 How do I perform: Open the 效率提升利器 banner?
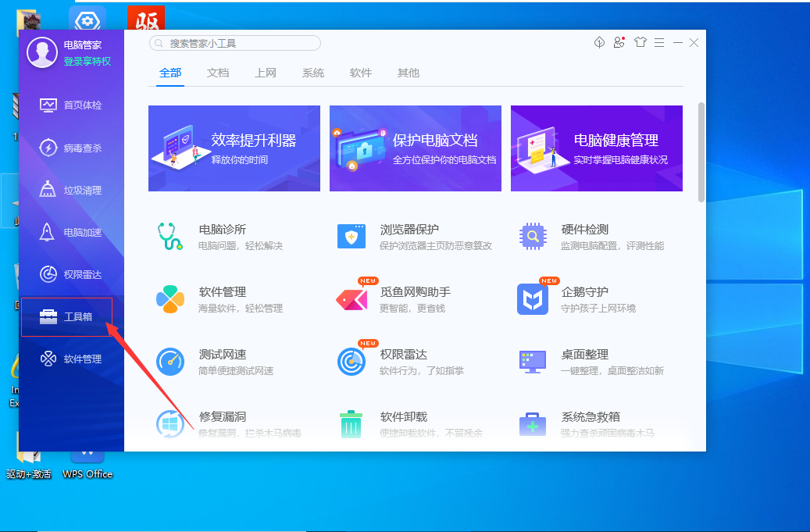click(x=234, y=148)
